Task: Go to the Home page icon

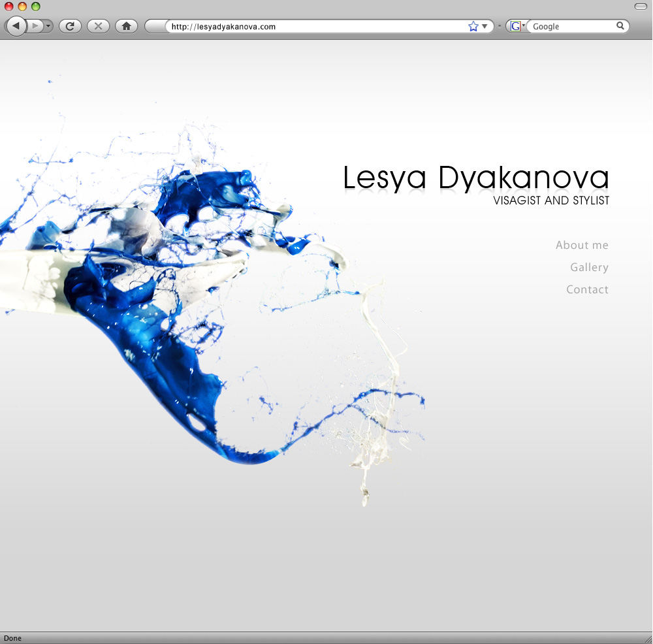Action: 126,26
